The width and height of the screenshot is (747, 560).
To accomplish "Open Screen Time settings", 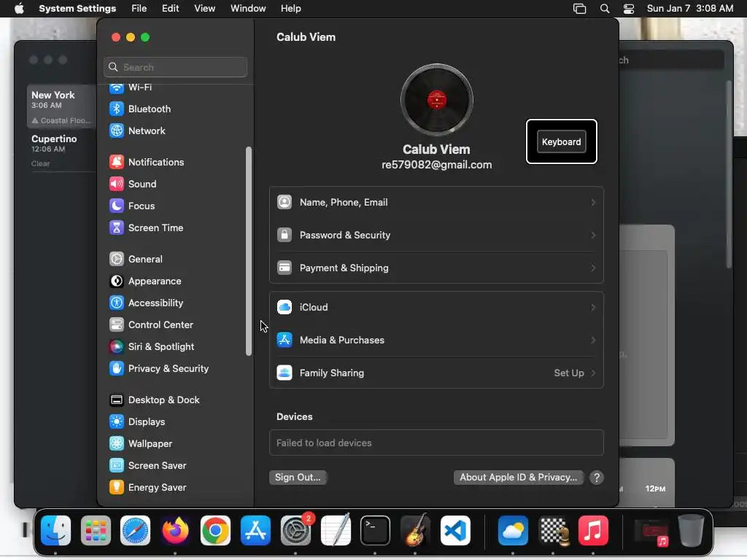I will [x=146, y=228].
